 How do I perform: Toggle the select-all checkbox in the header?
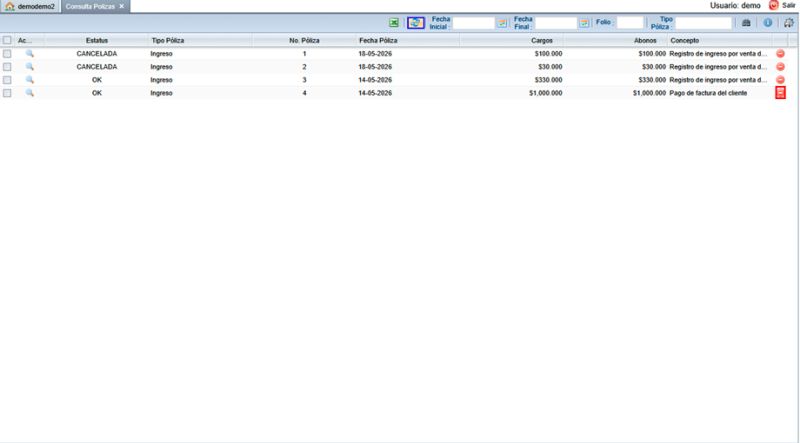tap(7, 40)
